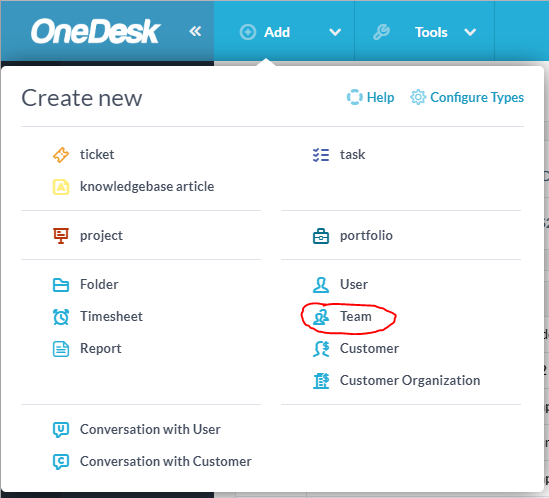Click the Folder icon
The image size is (549, 498).
(61, 285)
